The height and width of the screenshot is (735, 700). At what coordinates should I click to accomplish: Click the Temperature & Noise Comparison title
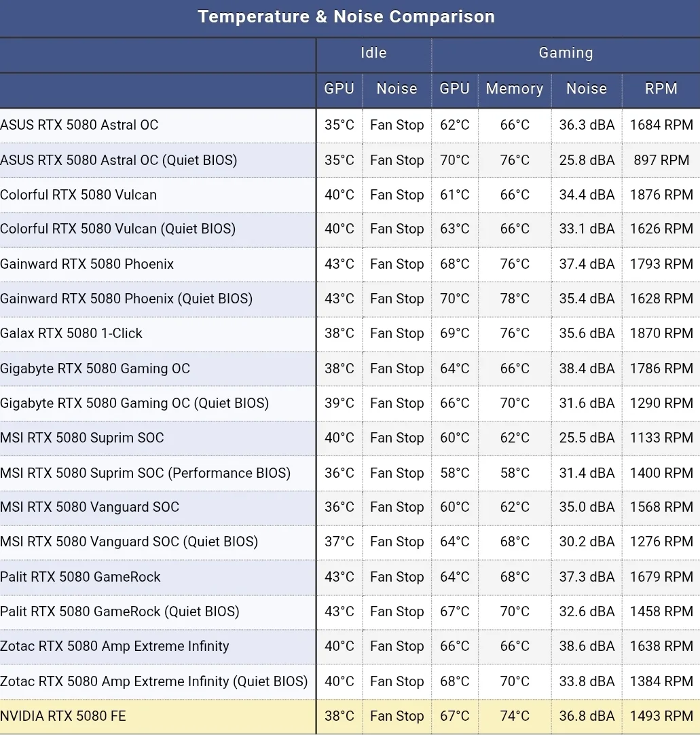pyautogui.click(x=346, y=17)
